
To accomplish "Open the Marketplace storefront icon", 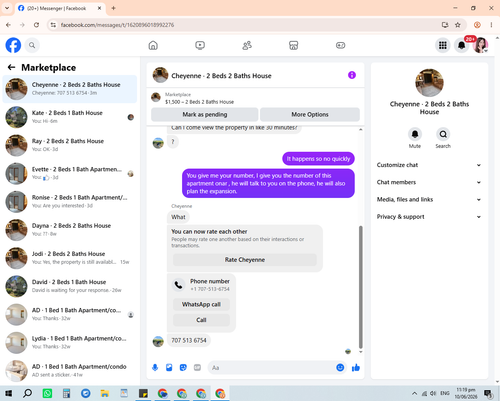I will pos(293,45).
